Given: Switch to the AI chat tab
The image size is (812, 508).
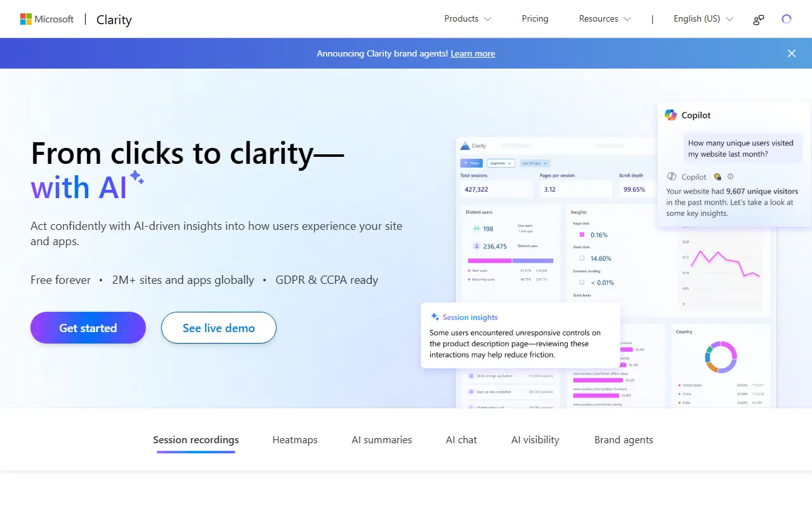Looking at the screenshot, I should tap(461, 440).
